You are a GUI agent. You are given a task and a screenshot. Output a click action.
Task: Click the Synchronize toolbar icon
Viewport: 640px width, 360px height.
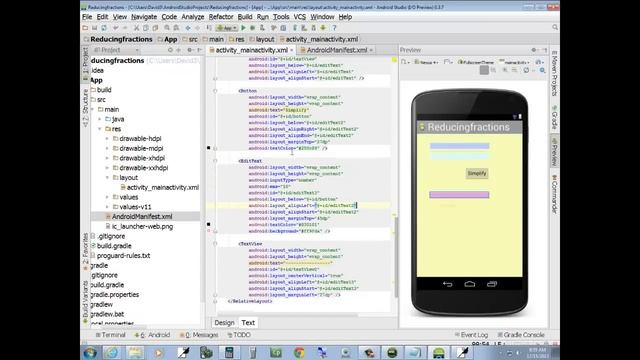point(104,28)
